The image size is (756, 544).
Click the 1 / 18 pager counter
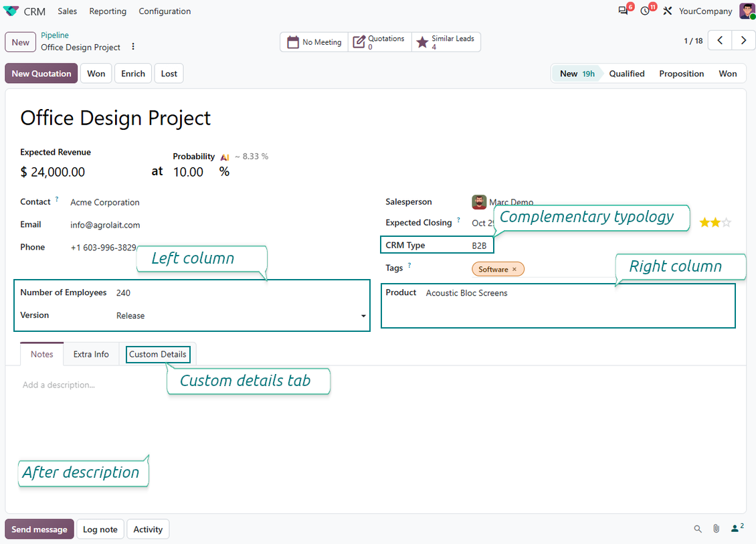pos(693,41)
